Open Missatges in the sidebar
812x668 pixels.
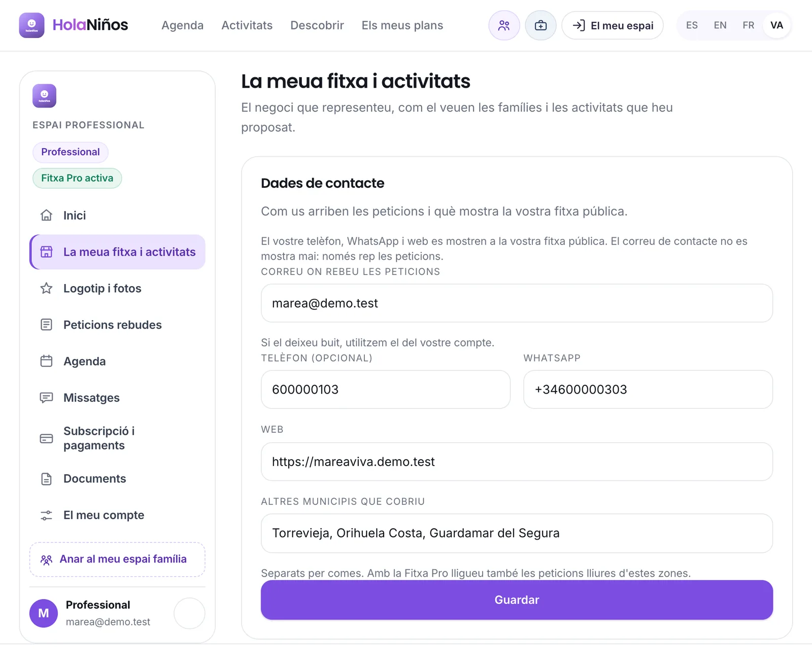pos(117,398)
